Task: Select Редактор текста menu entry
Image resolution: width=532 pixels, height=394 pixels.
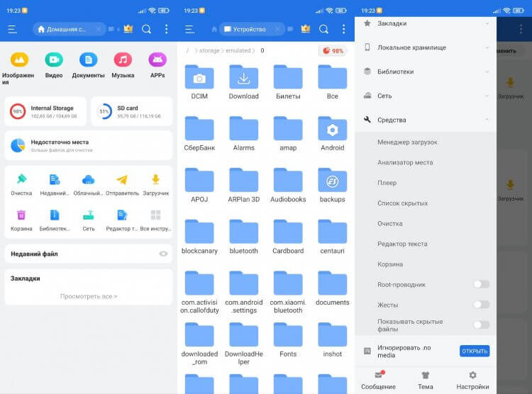Action: 426,244
